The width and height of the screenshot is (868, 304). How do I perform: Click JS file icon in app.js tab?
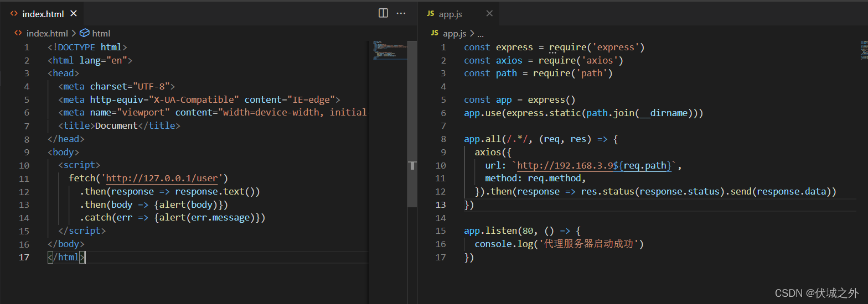[431, 14]
